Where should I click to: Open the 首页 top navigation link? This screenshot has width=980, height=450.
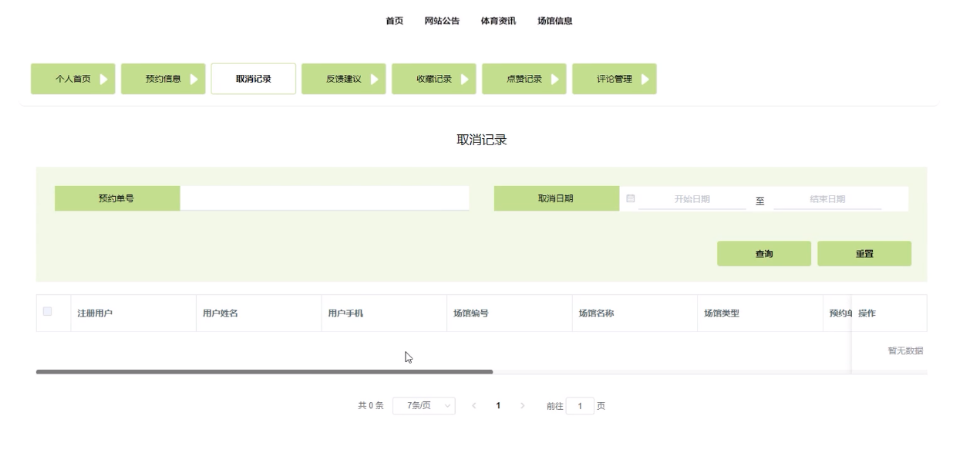coord(394,21)
